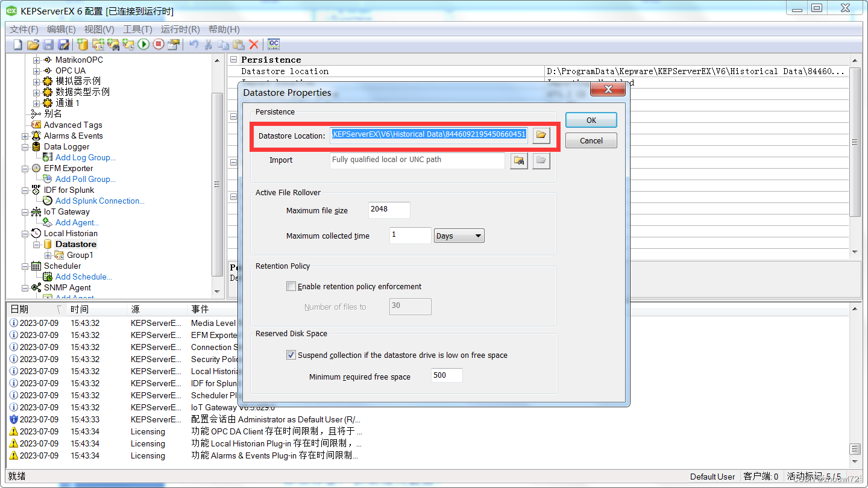Select the 别名 tree node
This screenshot has width=868, height=488.
[53, 113]
